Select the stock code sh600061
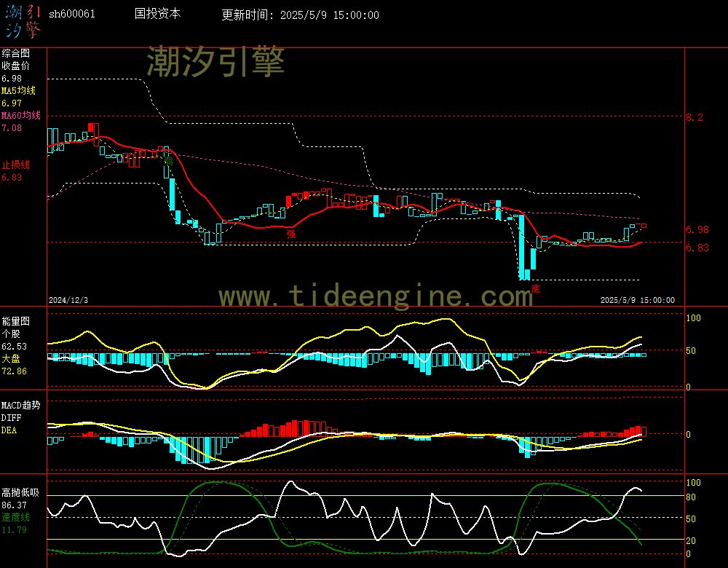 pos(72,14)
